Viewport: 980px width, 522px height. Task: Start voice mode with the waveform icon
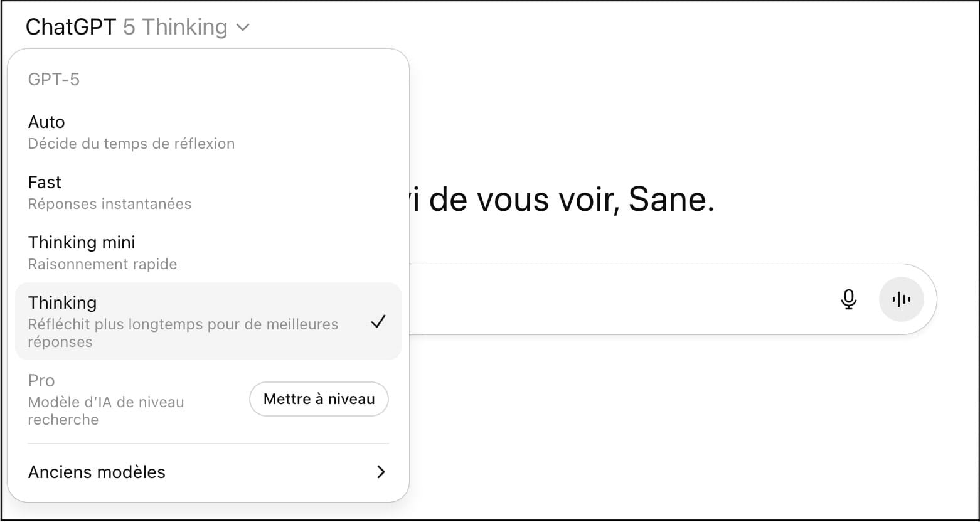tap(901, 299)
